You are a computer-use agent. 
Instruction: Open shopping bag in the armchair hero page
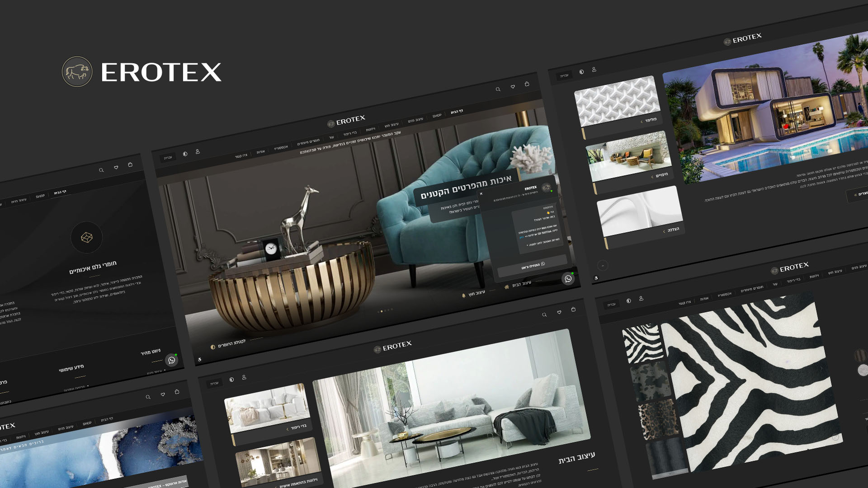pyautogui.click(x=527, y=84)
